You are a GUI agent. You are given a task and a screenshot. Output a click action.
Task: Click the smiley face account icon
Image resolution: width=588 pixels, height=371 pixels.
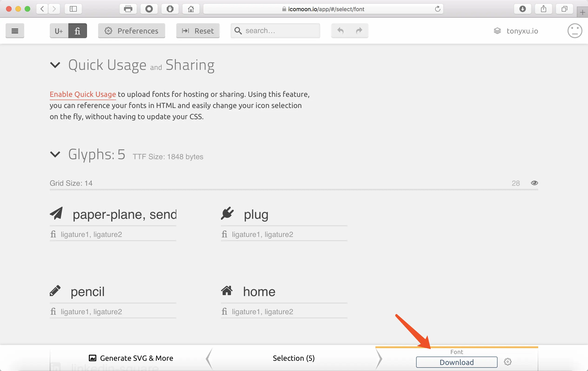(x=575, y=31)
